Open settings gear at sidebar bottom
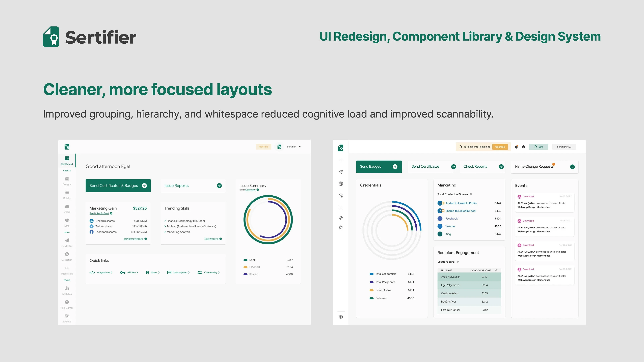644x362 pixels. [x=340, y=317]
